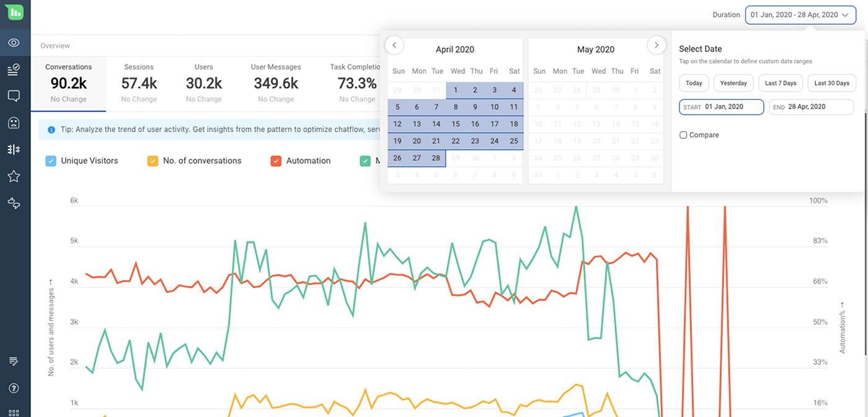Switch to the Sessions metric tab

pyautogui.click(x=138, y=83)
